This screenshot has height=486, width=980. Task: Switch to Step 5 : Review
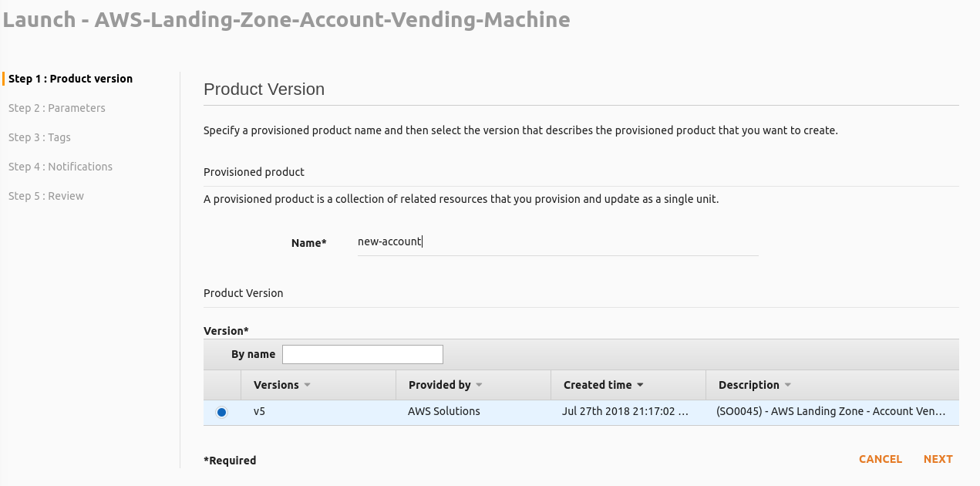click(x=46, y=196)
